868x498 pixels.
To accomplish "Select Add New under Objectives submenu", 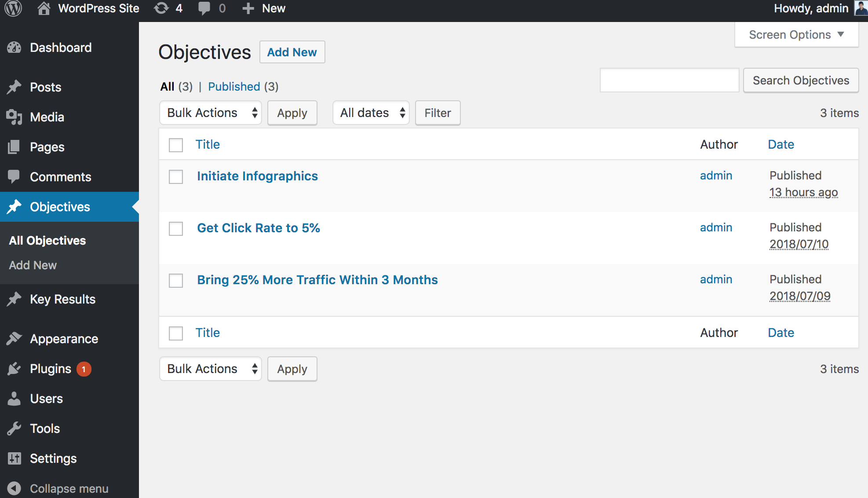I will point(33,265).
